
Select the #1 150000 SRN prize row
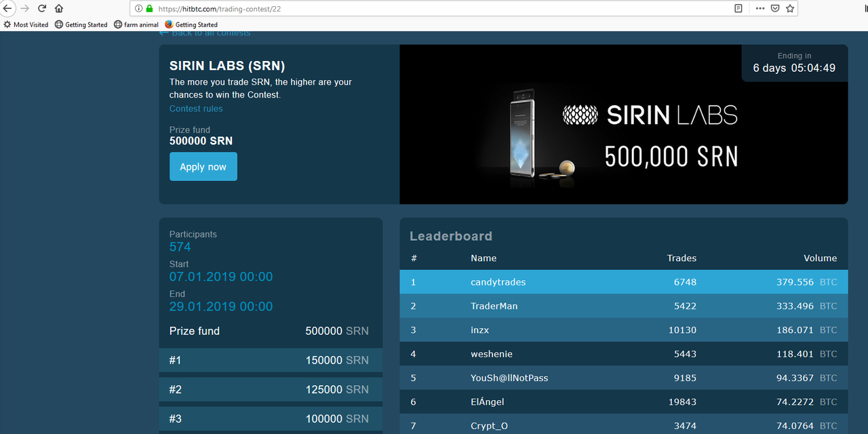(271, 360)
